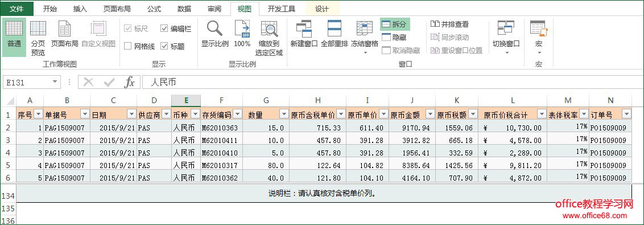Image resolution: width=644 pixels, height=225 pixels.
Task: Click the select-all corner triangle
Action: click(10, 101)
